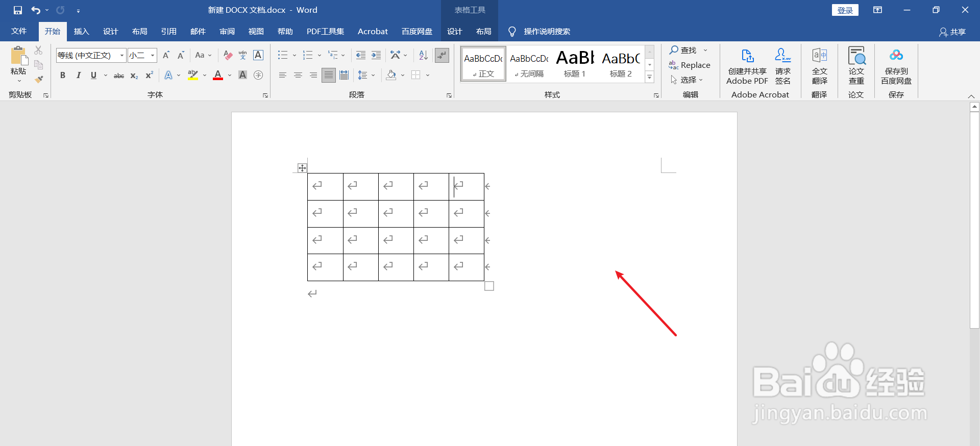The height and width of the screenshot is (446, 980).
Task: Open the font name dropdown
Action: pos(122,55)
